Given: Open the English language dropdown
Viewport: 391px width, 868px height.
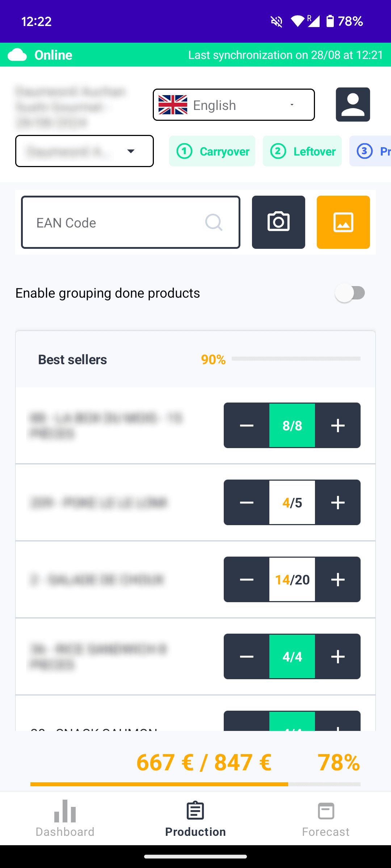Looking at the screenshot, I should pos(234,105).
